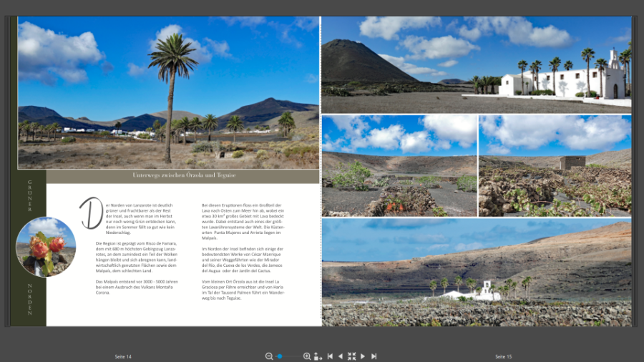Click the fit page to window icon
Viewport: 644px width, 362px height.
318,356
